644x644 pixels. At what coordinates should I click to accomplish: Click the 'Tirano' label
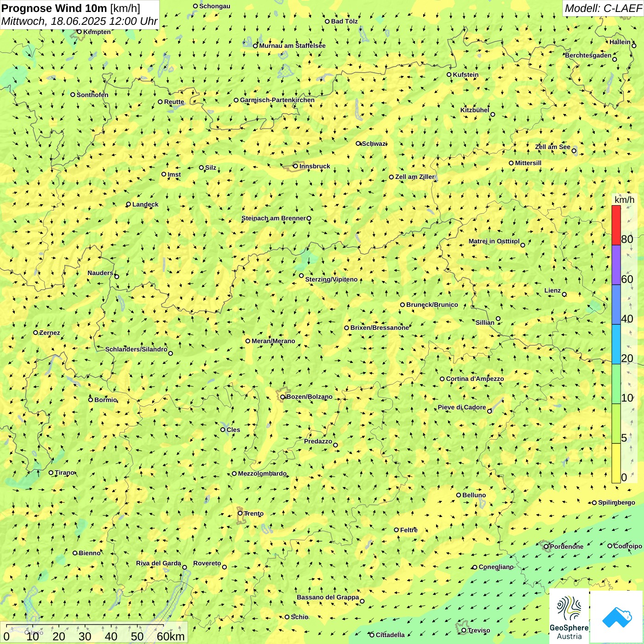pos(64,472)
